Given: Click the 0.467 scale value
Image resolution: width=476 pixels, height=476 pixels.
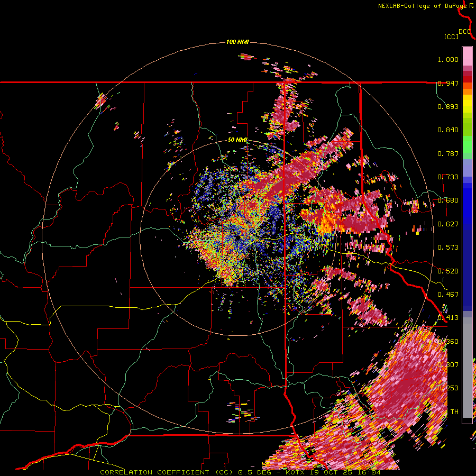Looking at the screenshot, I should coord(448,294).
